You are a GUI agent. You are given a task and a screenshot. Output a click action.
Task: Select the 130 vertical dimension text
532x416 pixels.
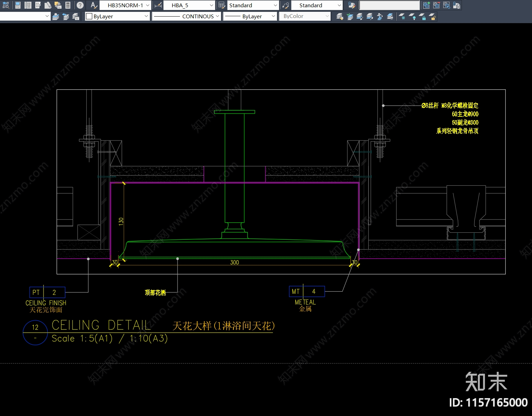tap(121, 221)
